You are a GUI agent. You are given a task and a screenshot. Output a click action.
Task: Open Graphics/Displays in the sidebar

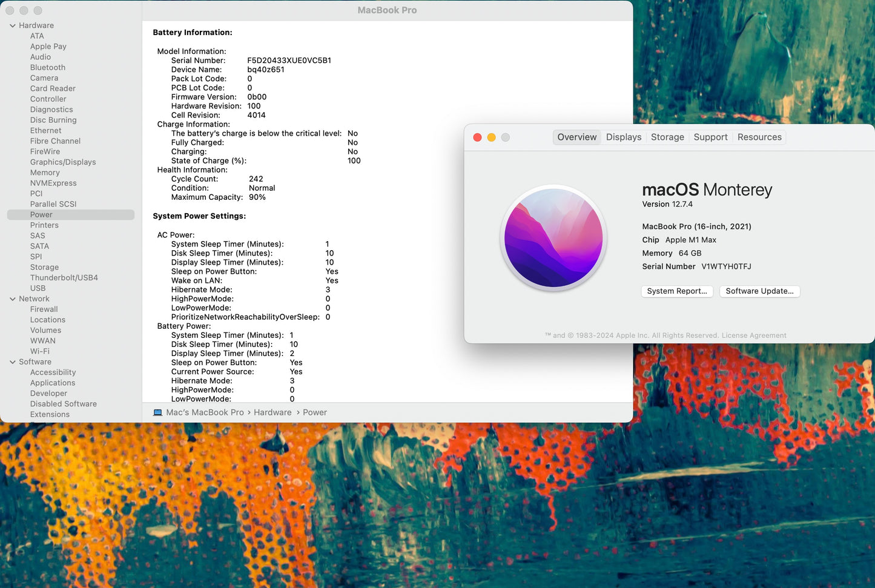pos(63,162)
